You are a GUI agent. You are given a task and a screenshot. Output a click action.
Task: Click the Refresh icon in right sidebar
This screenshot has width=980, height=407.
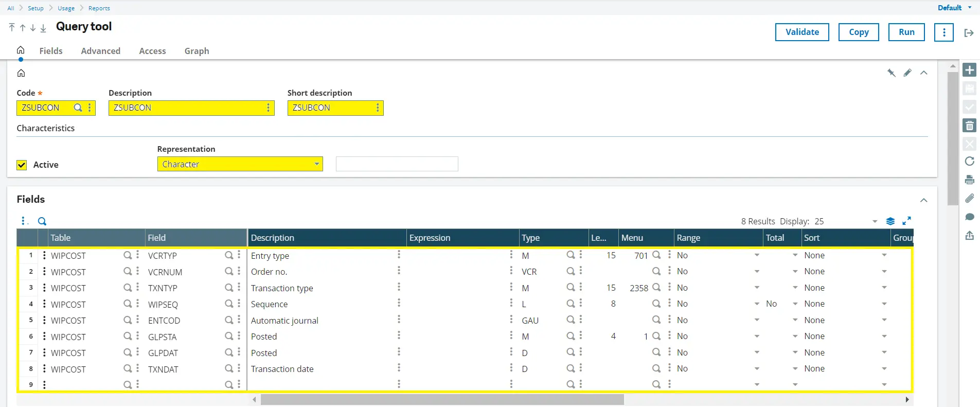(970, 161)
